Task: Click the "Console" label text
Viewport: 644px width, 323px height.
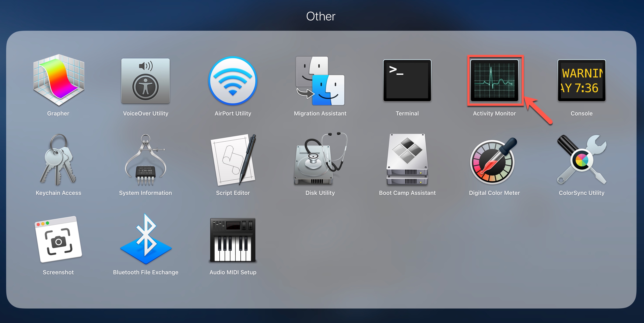Action: pos(582,113)
